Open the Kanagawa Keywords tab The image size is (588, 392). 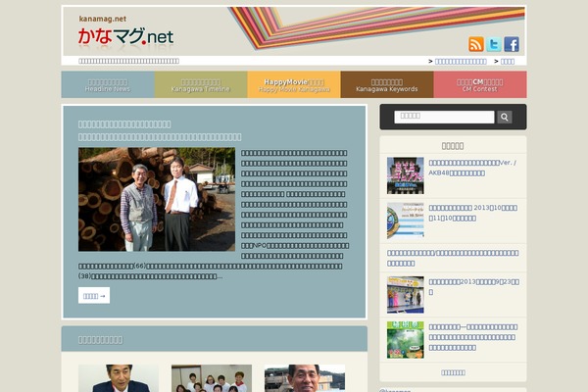[387, 85]
